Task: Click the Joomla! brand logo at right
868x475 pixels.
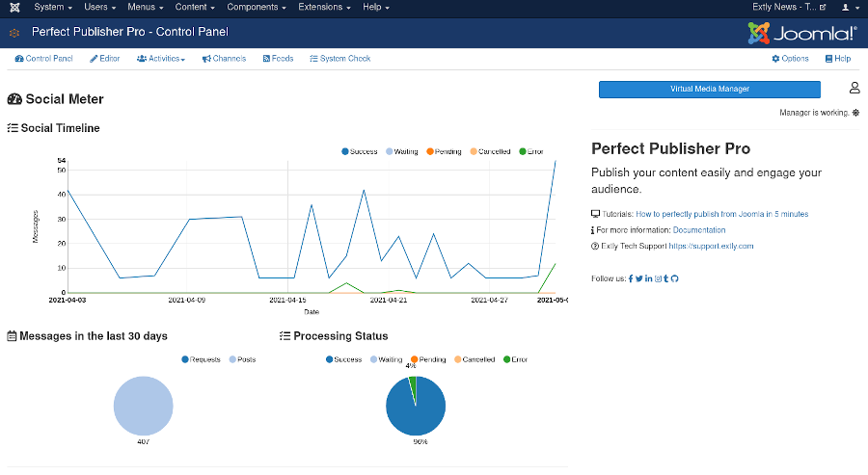Action: 802,33
